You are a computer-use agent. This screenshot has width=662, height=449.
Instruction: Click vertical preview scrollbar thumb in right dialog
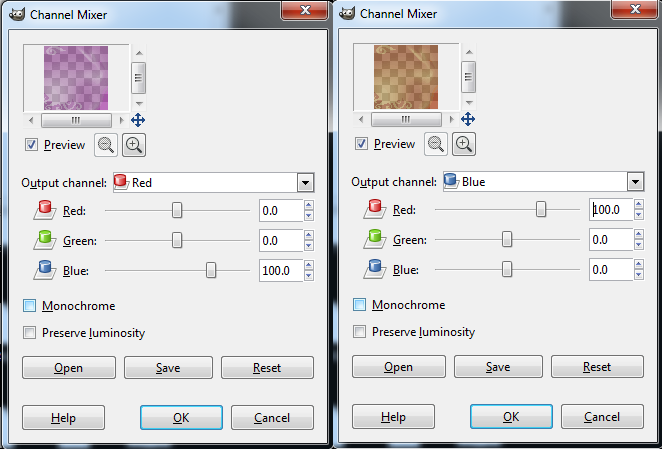click(468, 77)
